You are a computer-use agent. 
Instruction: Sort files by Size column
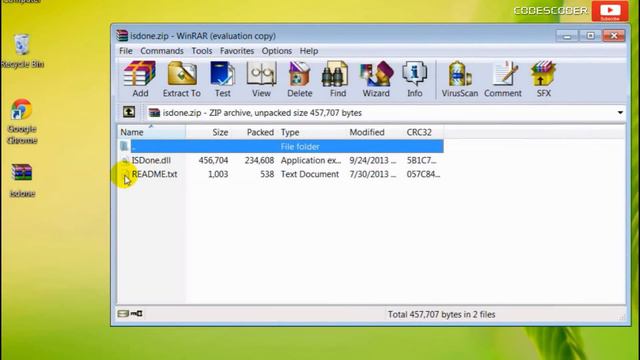click(208, 132)
